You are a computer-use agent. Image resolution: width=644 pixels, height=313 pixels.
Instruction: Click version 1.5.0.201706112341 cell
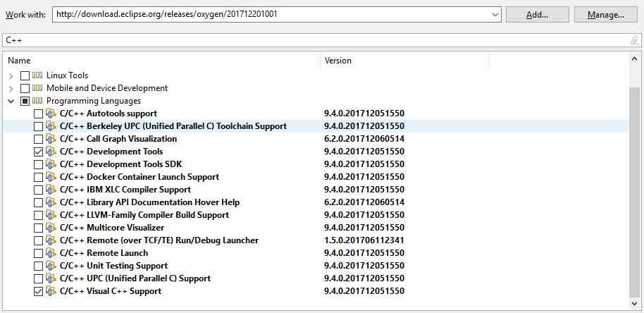pos(364,240)
